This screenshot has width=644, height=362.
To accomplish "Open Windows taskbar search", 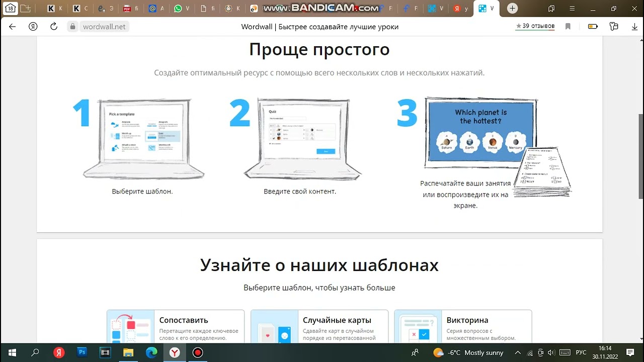I will click(35, 352).
